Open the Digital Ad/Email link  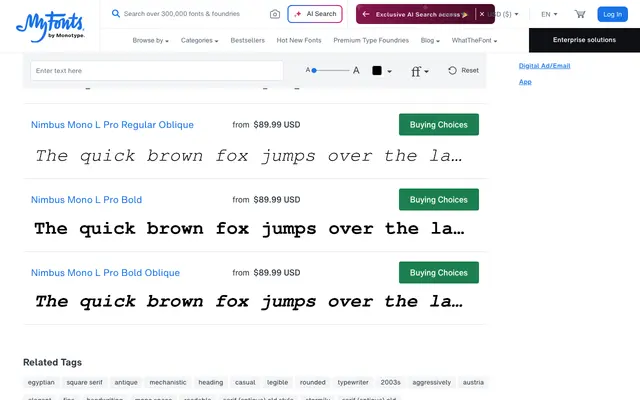pos(544,66)
